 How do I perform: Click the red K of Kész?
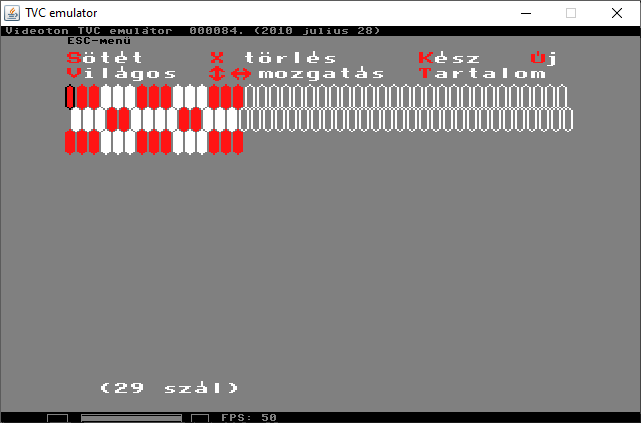pyautogui.click(x=426, y=58)
